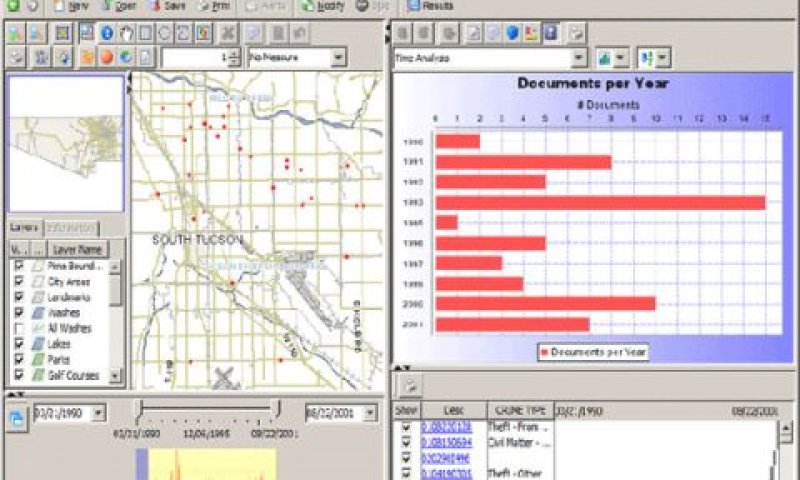
Task: Switch to the Layers tab
Action: click(24, 228)
